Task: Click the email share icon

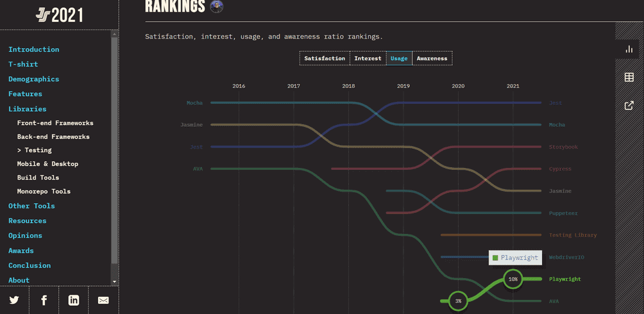Action: [103, 300]
